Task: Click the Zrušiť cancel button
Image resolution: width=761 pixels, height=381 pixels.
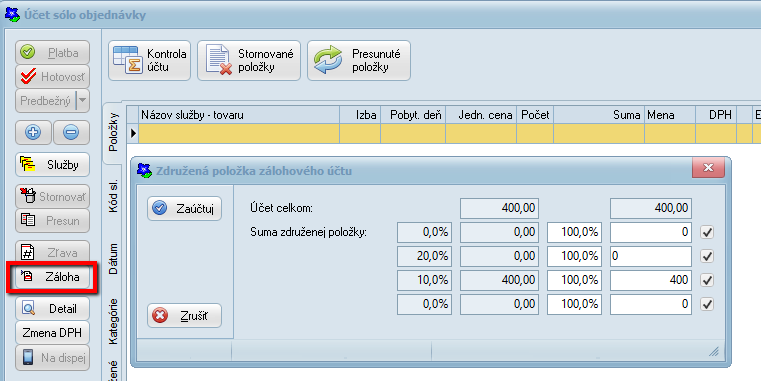Action: [x=184, y=316]
